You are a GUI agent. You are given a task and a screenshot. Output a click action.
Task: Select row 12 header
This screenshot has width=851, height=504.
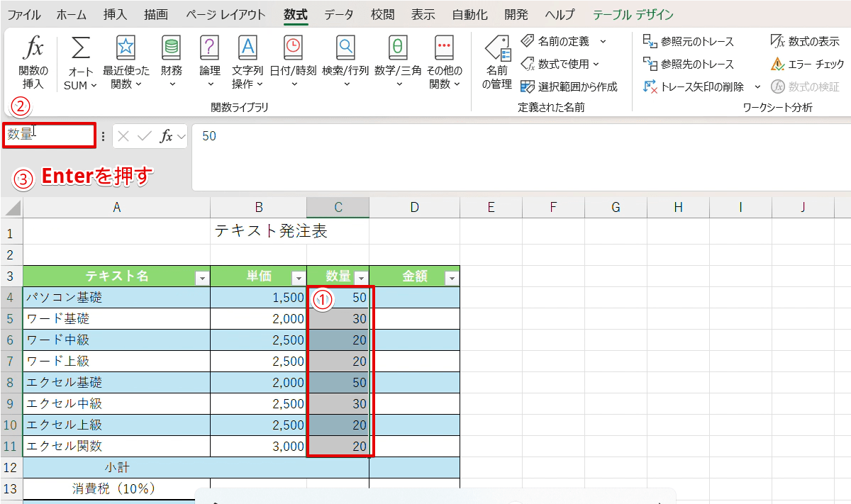[11, 468]
